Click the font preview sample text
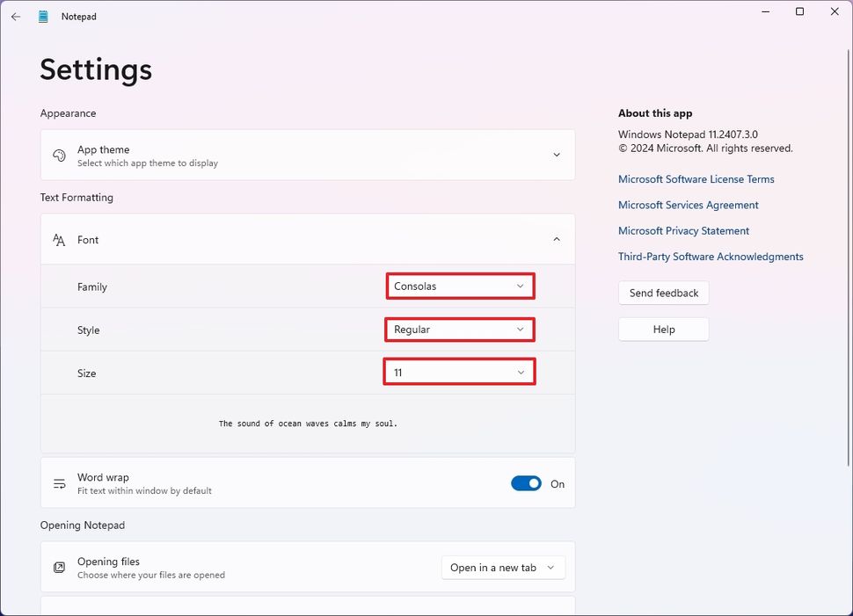853x616 pixels. coord(308,423)
